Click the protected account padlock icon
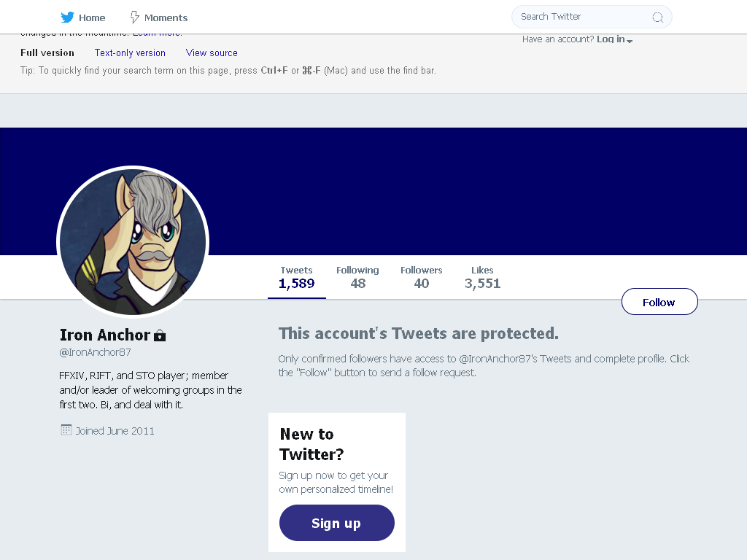 [160, 335]
